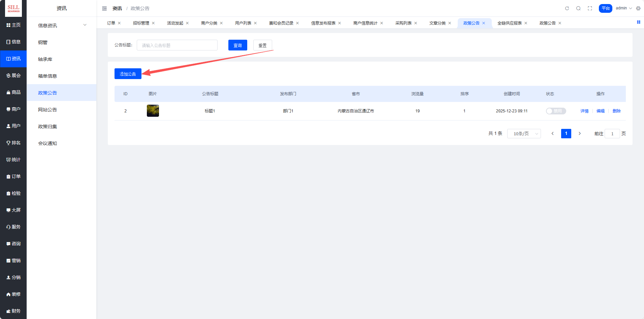Click the 添加公告 button
This screenshot has height=319, width=644.
(x=128, y=74)
